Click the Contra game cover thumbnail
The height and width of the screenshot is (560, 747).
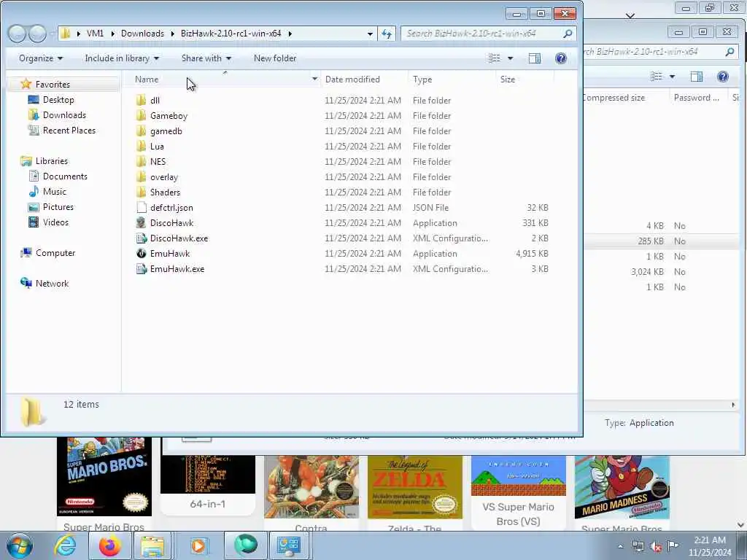pos(311,486)
